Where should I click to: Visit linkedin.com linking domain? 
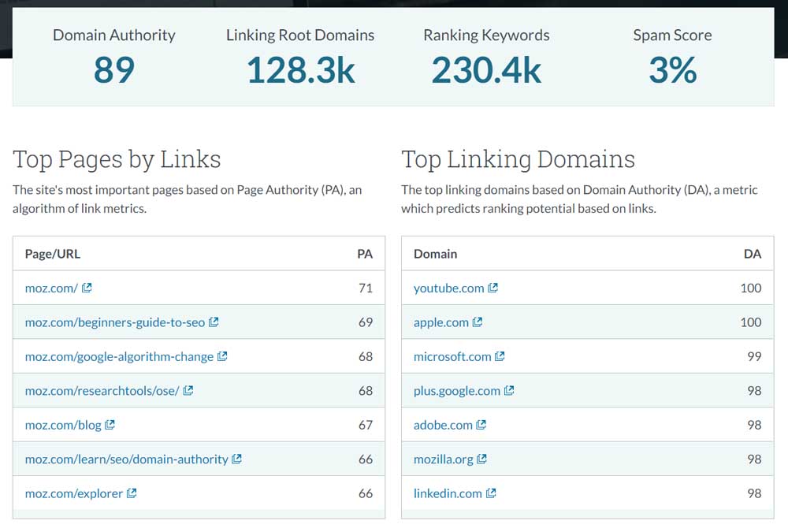448,493
